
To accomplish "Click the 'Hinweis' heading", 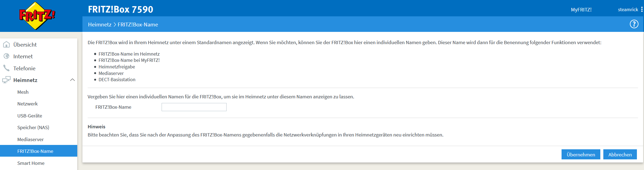I will click(96, 127).
